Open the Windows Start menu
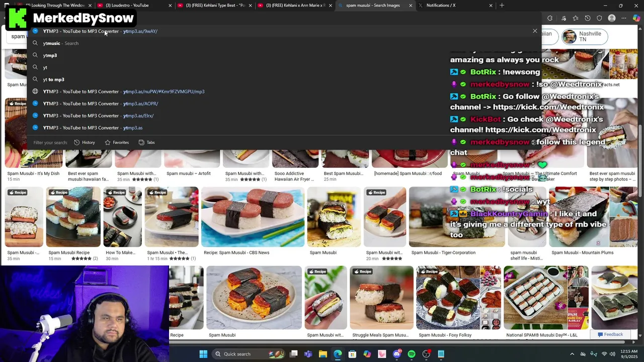The height and width of the screenshot is (362, 644). click(203, 354)
